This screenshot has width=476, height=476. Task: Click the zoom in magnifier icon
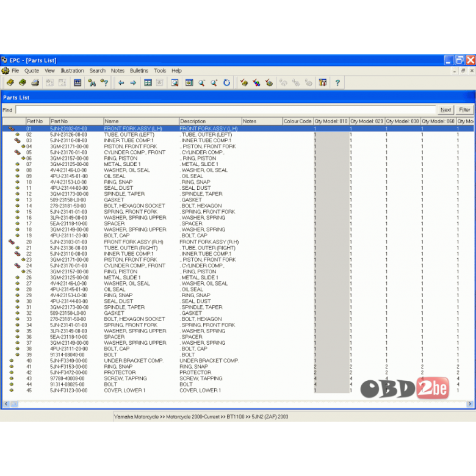(214, 82)
